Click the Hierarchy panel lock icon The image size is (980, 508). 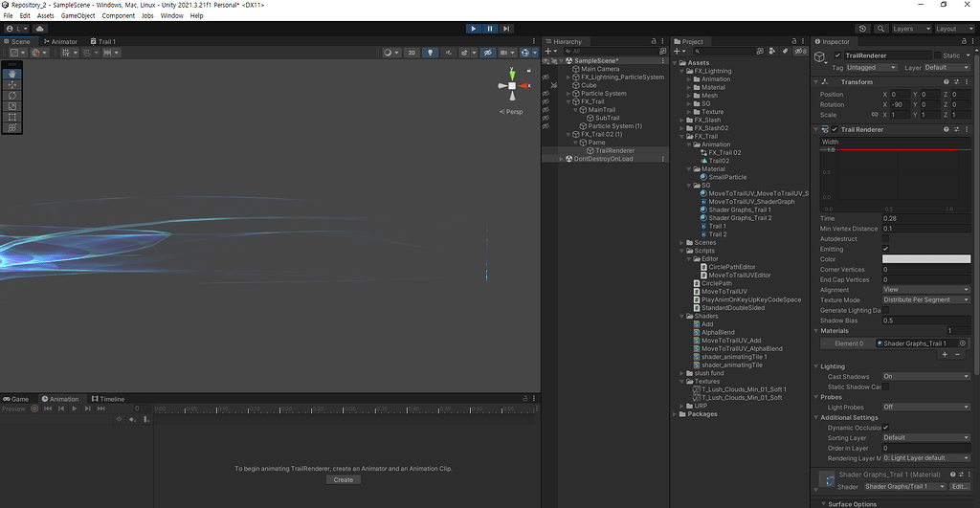click(654, 41)
